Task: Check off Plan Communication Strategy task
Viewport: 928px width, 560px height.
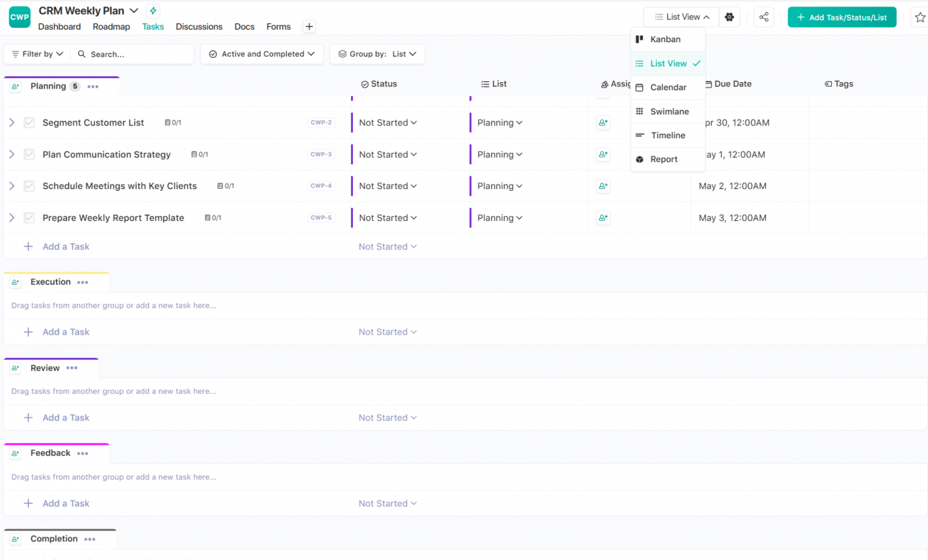Action: point(29,155)
